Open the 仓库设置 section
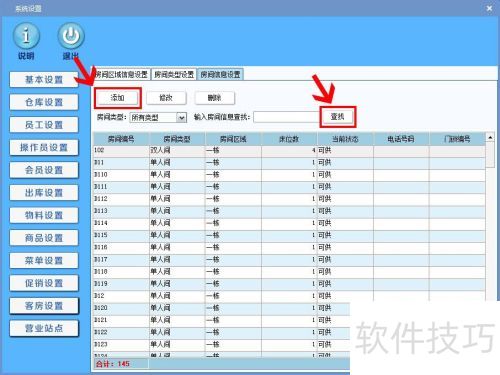Screen dimensions: 500x375 [44, 102]
